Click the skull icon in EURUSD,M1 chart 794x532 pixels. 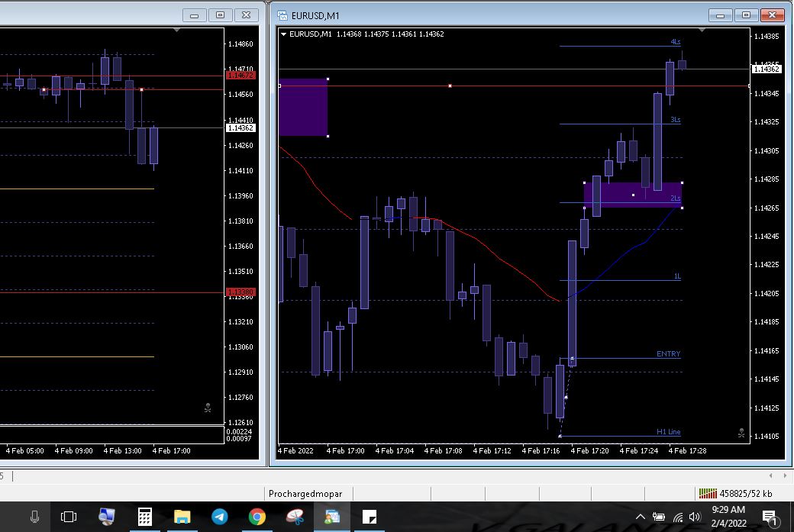[741, 433]
